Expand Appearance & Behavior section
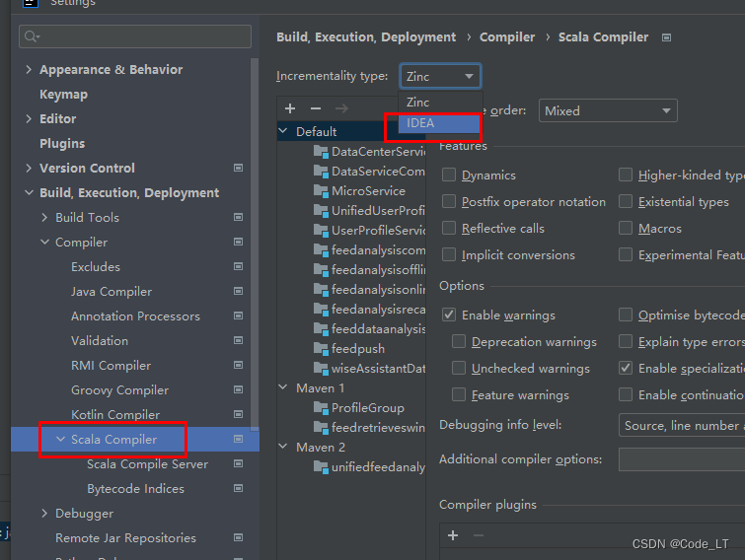The width and height of the screenshot is (745, 560). coord(29,70)
